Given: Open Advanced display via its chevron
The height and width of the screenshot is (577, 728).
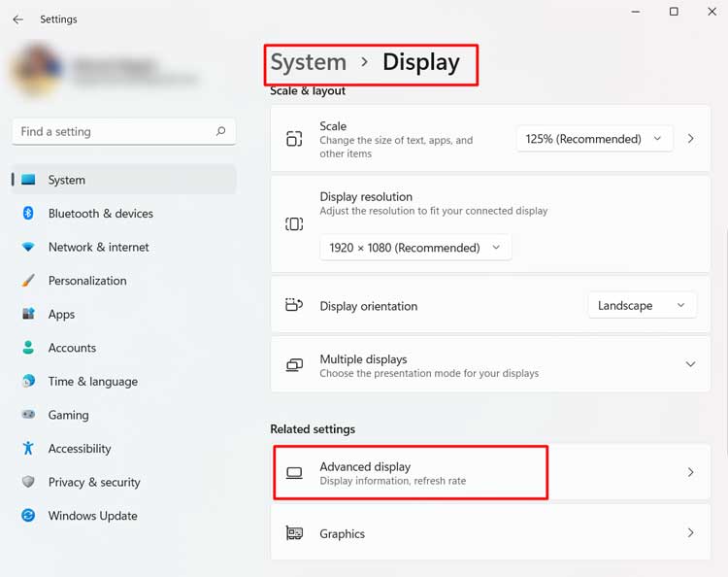Looking at the screenshot, I should click(691, 472).
